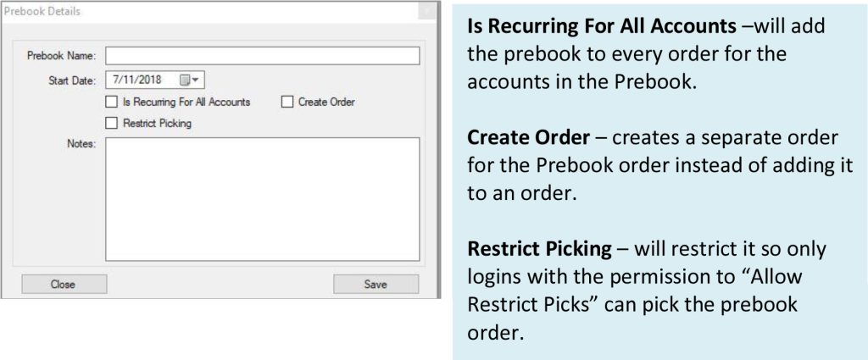Click the Prebook Details title bar
This screenshot has height=360, width=868.
tap(210, 12)
